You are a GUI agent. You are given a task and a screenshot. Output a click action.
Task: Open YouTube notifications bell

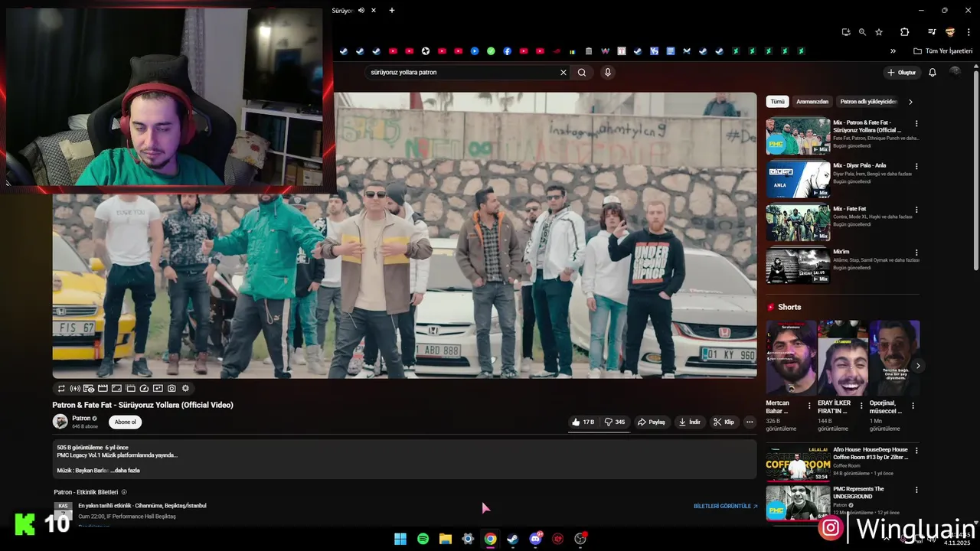click(x=933, y=73)
